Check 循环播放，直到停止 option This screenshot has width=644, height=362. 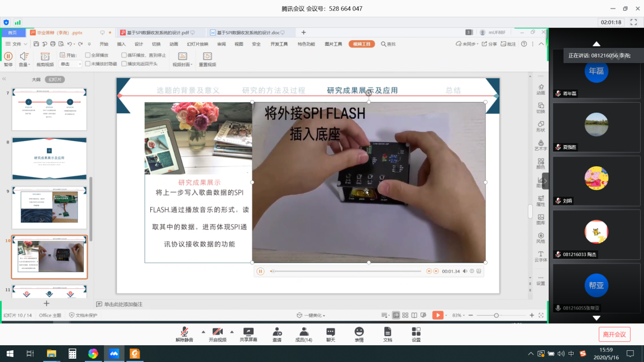(x=124, y=55)
